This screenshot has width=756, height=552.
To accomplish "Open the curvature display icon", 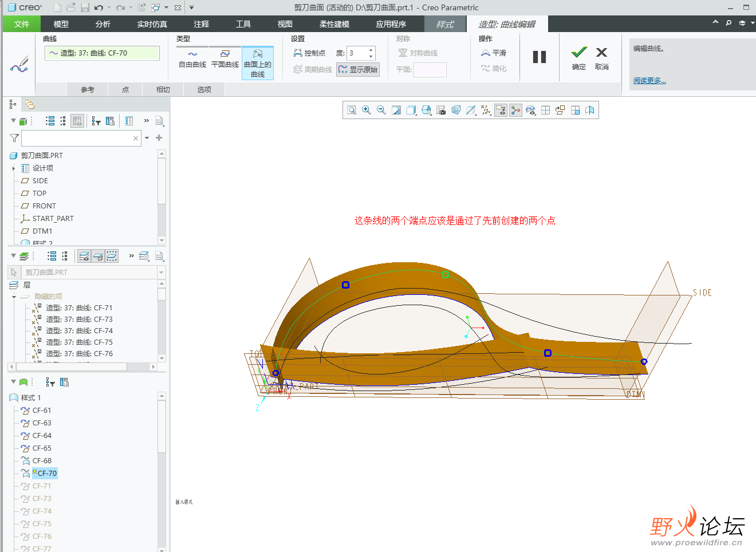I will pos(530,110).
